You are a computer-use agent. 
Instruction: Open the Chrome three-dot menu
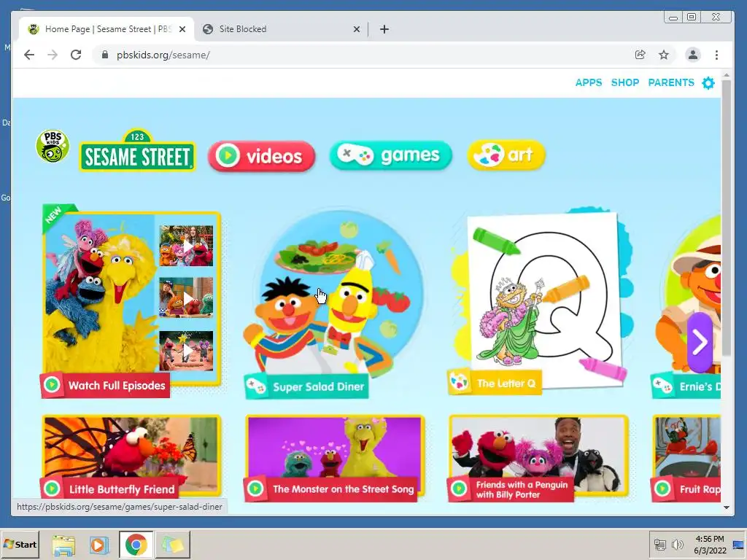point(716,55)
